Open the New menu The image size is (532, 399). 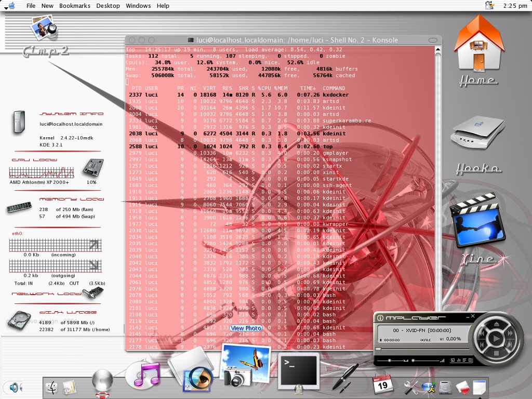(x=47, y=5)
